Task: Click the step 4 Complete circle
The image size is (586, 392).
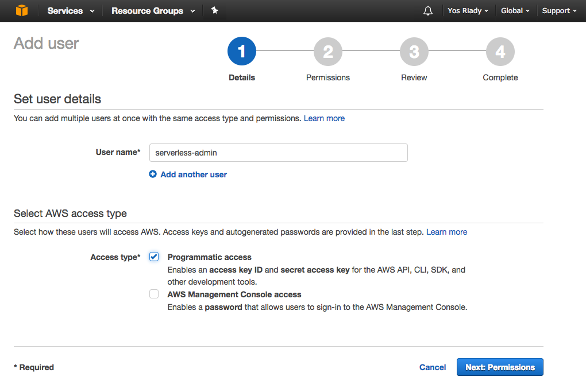Action: [x=500, y=52]
